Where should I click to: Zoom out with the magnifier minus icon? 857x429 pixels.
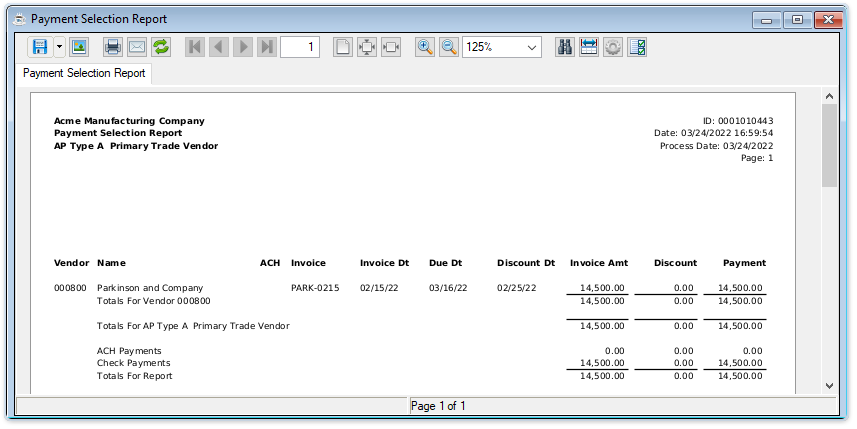(449, 47)
